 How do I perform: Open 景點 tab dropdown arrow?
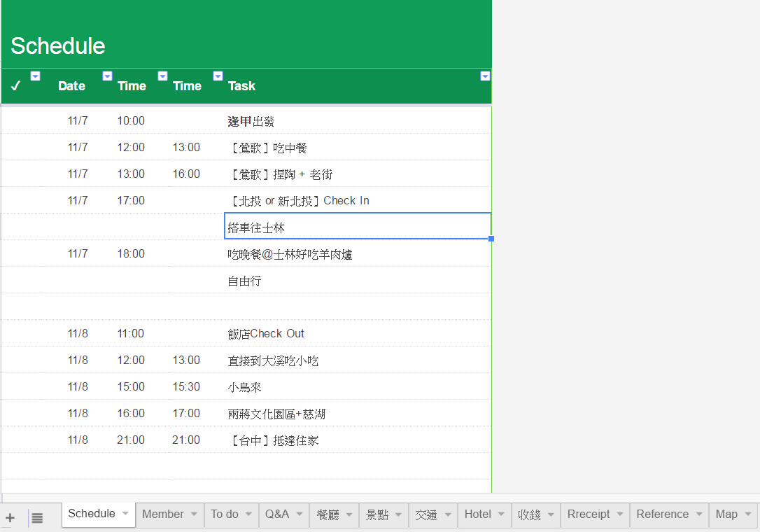pos(398,514)
